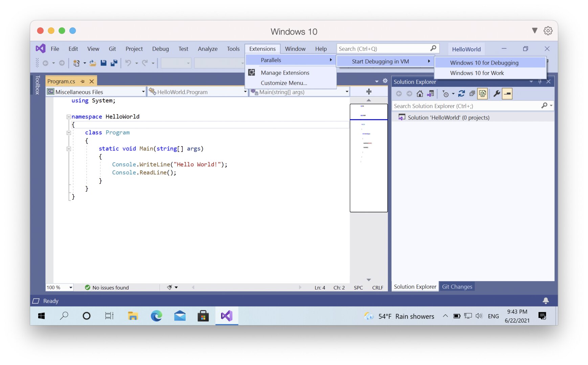Open the Debug menu
The width and height of the screenshot is (588, 365).
[x=160, y=49]
